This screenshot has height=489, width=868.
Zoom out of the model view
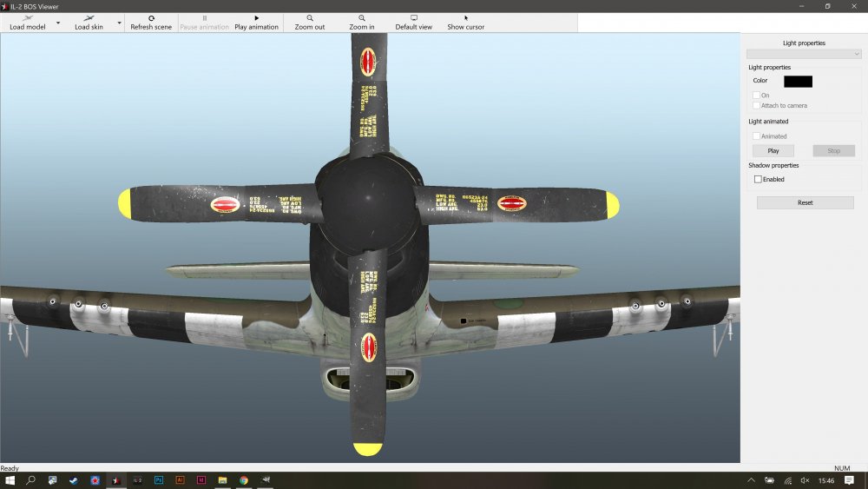tap(309, 22)
